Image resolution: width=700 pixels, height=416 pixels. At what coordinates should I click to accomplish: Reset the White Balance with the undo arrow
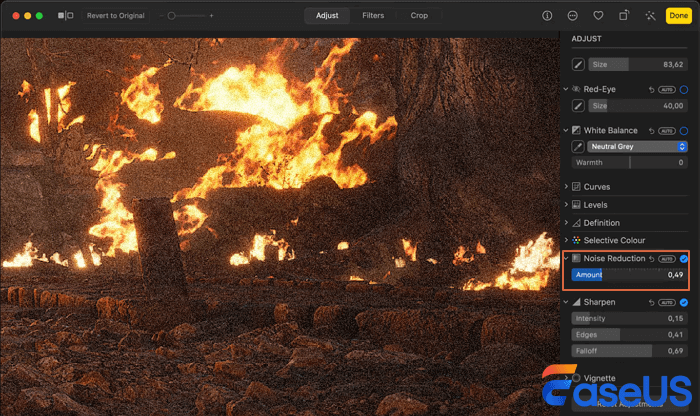651,131
